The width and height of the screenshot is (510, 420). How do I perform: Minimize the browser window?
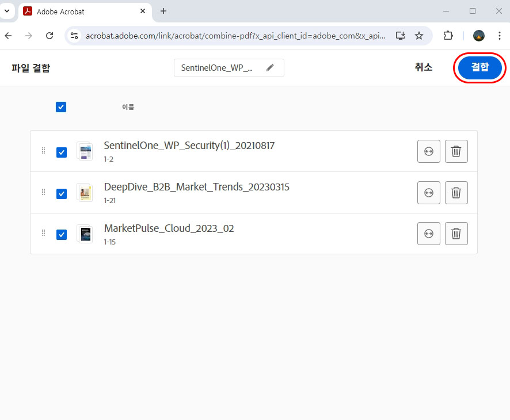coord(446,11)
